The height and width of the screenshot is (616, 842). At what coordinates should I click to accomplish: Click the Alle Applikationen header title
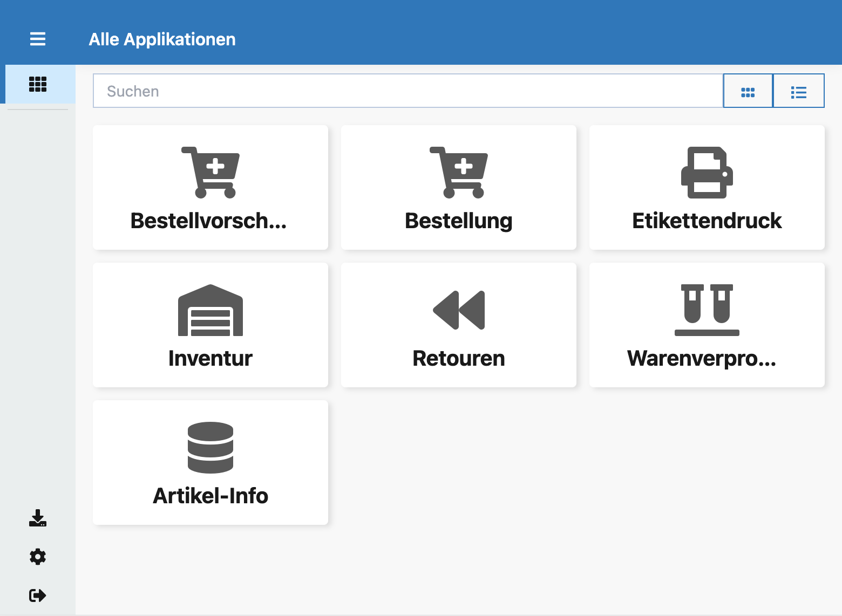[x=162, y=39]
